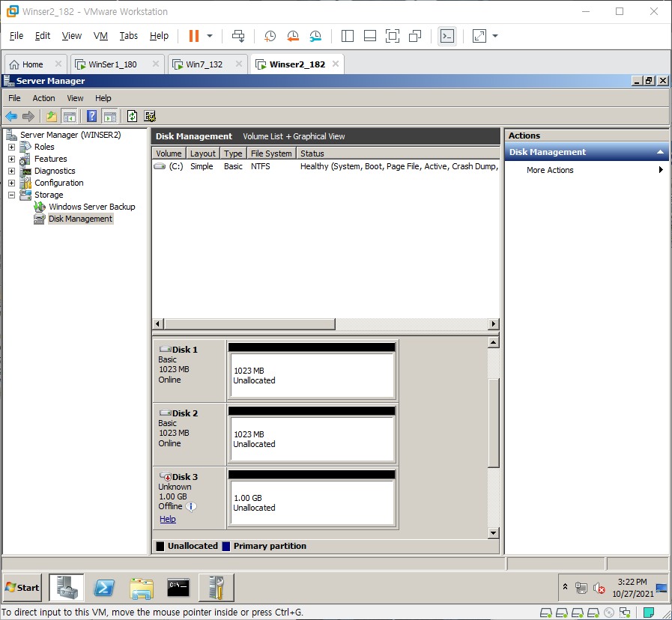
Task: Open Server Manager Action menu
Action: point(43,98)
